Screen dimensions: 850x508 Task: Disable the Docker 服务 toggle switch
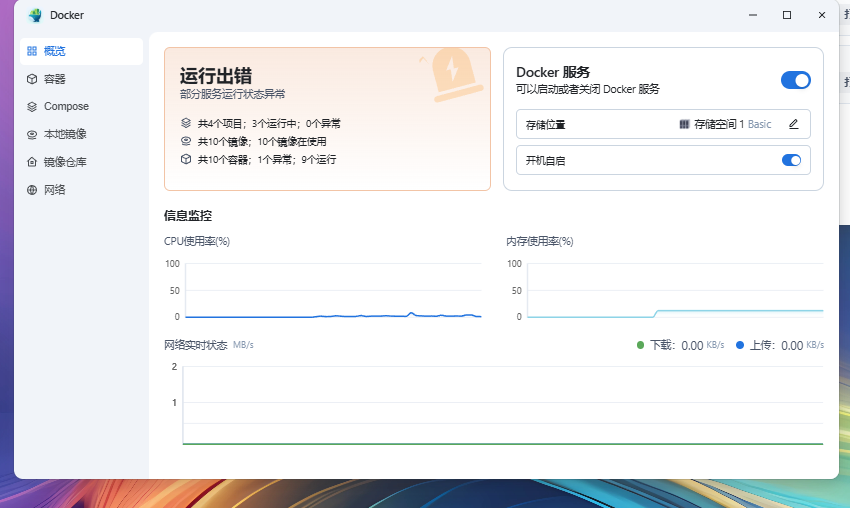click(x=795, y=80)
